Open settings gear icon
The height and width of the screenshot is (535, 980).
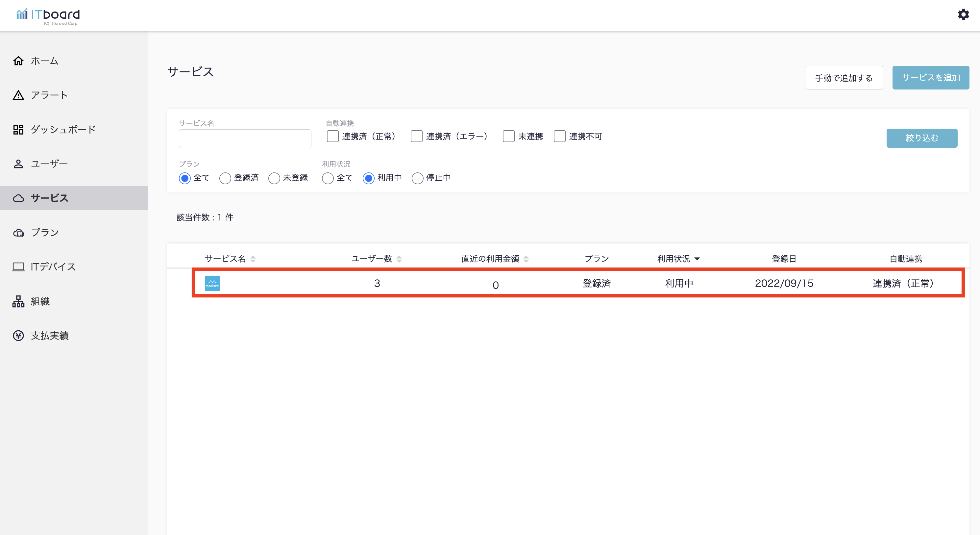coord(963,14)
